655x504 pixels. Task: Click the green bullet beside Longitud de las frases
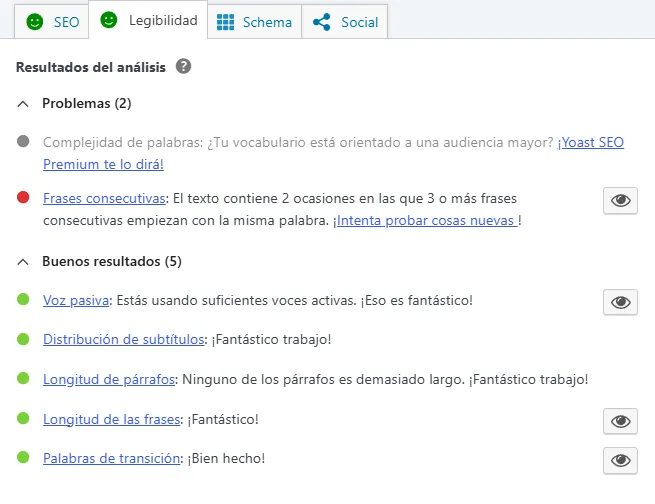(23, 418)
